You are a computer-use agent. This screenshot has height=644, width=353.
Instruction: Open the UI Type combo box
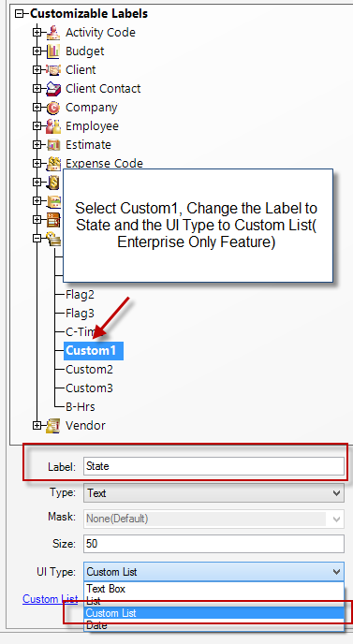pos(213,572)
